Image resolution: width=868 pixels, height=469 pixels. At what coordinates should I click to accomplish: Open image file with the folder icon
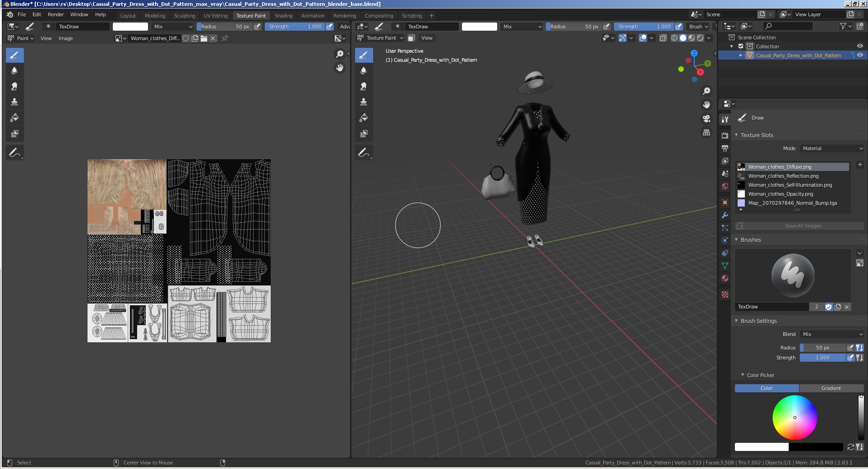click(x=204, y=38)
